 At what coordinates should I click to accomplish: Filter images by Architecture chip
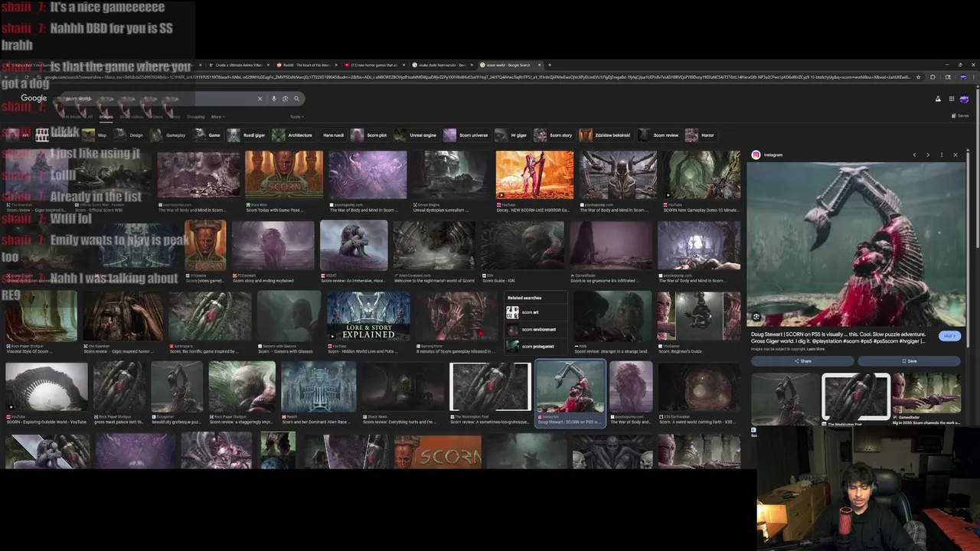click(x=292, y=135)
